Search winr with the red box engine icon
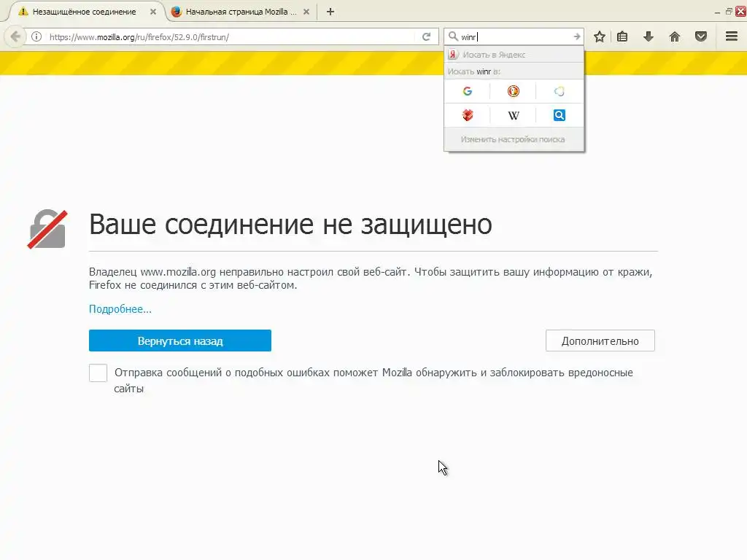747x560 pixels. (x=468, y=115)
